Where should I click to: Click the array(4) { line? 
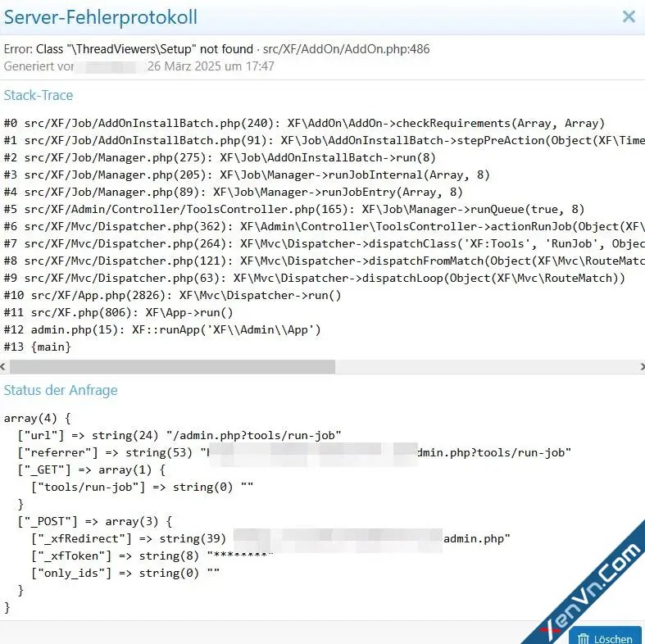[38, 419]
